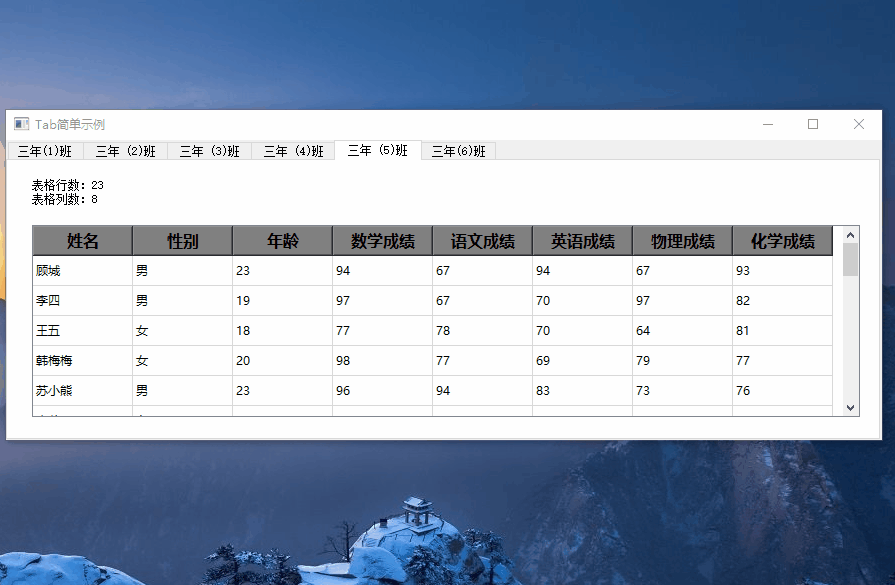The width and height of the screenshot is (895, 585).
Task: Switch to the 三年(1)班 tab
Action: pyautogui.click(x=45, y=152)
